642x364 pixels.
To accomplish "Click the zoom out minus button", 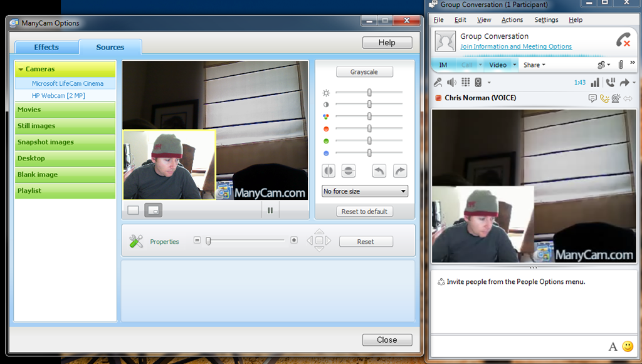I will point(197,240).
